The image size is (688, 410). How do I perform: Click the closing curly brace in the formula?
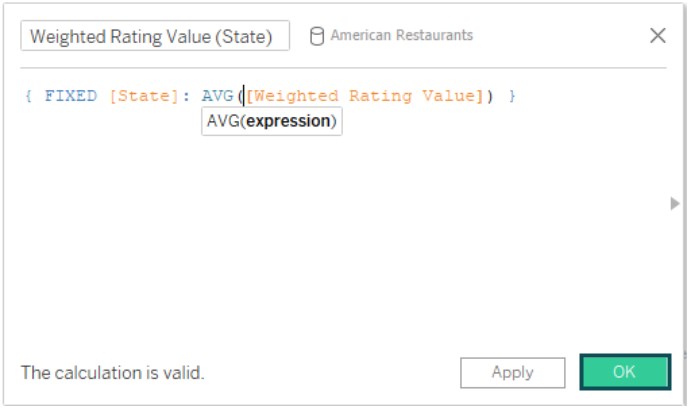tap(512, 96)
